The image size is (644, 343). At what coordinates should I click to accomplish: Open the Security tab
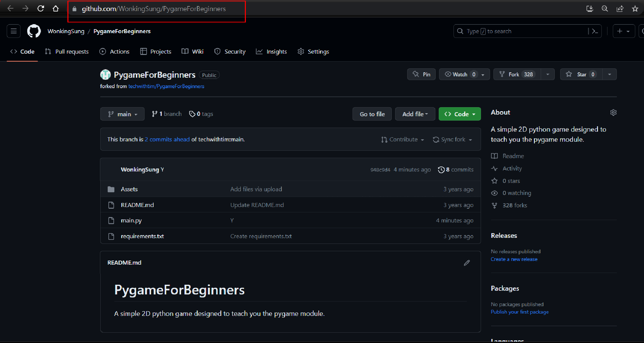point(230,52)
